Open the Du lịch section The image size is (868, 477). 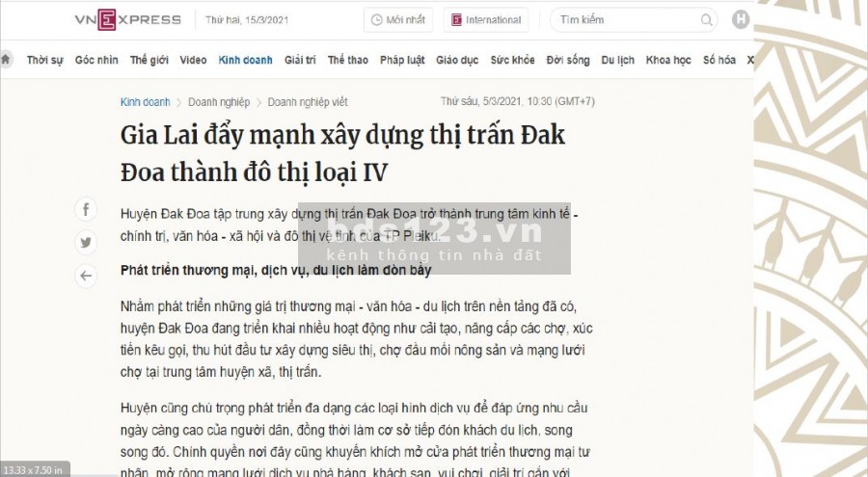tap(617, 60)
